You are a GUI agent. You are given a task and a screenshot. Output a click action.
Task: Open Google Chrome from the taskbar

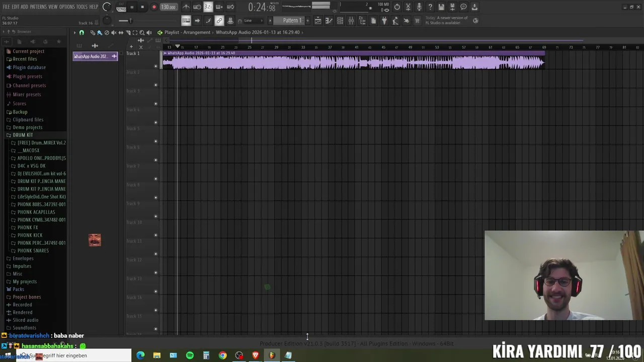222,355
